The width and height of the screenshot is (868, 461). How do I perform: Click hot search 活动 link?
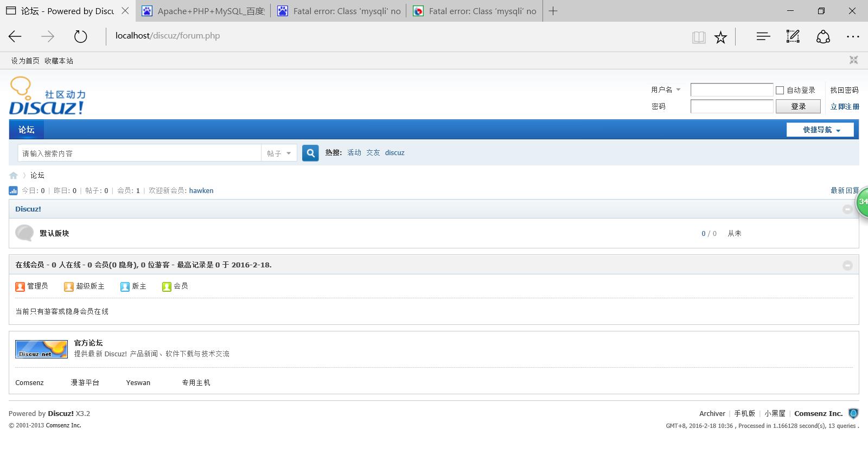pyautogui.click(x=354, y=152)
